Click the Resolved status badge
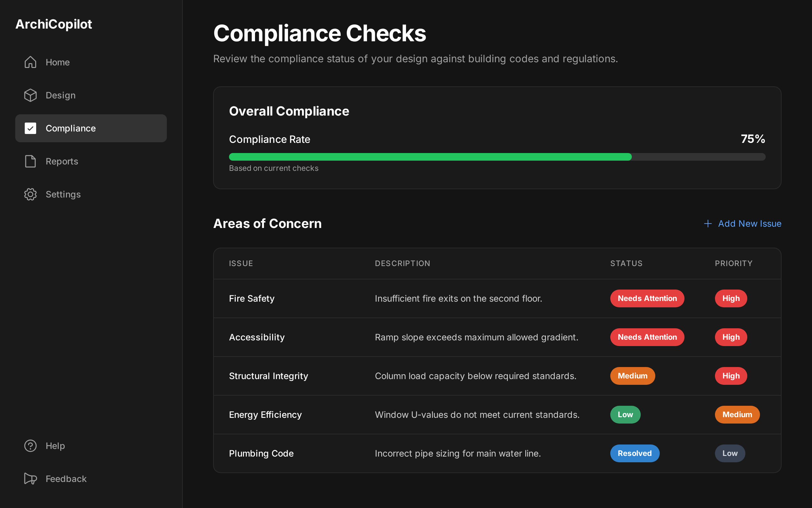812x508 pixels. (x=634, y=453)
